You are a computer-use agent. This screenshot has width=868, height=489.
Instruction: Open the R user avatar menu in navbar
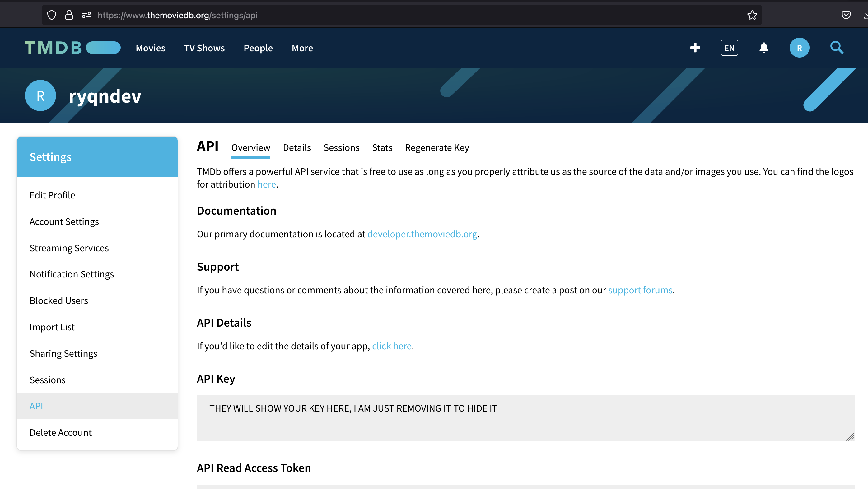click(799, 48)
